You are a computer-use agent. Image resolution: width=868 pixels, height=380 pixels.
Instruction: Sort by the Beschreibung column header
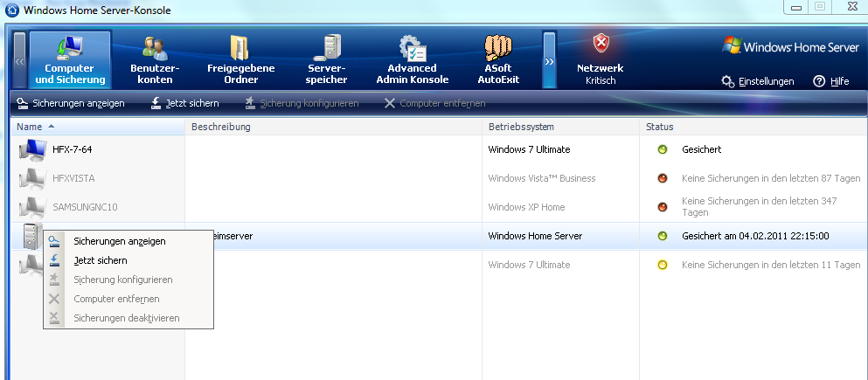pyautogui.click(x=334, y=127)
